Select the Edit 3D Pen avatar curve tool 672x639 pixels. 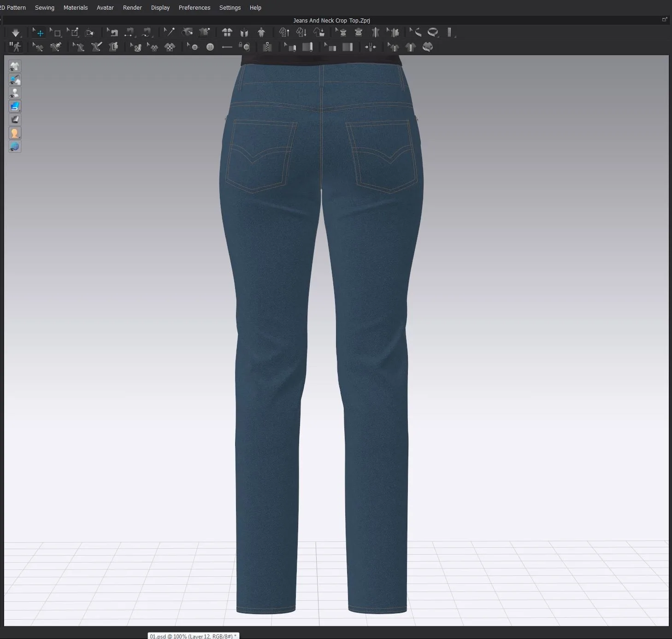[78, 47]
